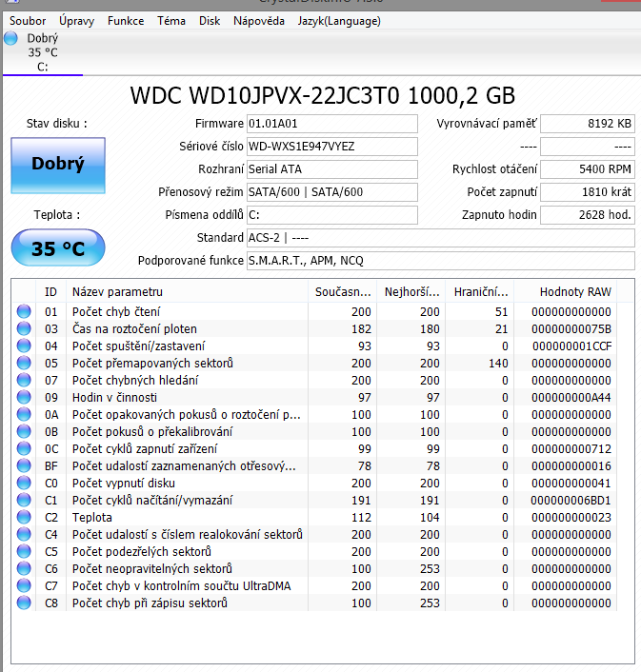Click status orb for ID C0 vypnutí disku
641x672 pixels.
coord(24,483)
